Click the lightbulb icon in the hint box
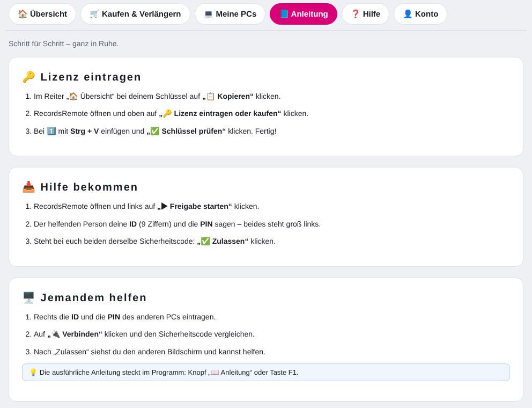This screenshot has height=408, width=532. click(33, 373)
